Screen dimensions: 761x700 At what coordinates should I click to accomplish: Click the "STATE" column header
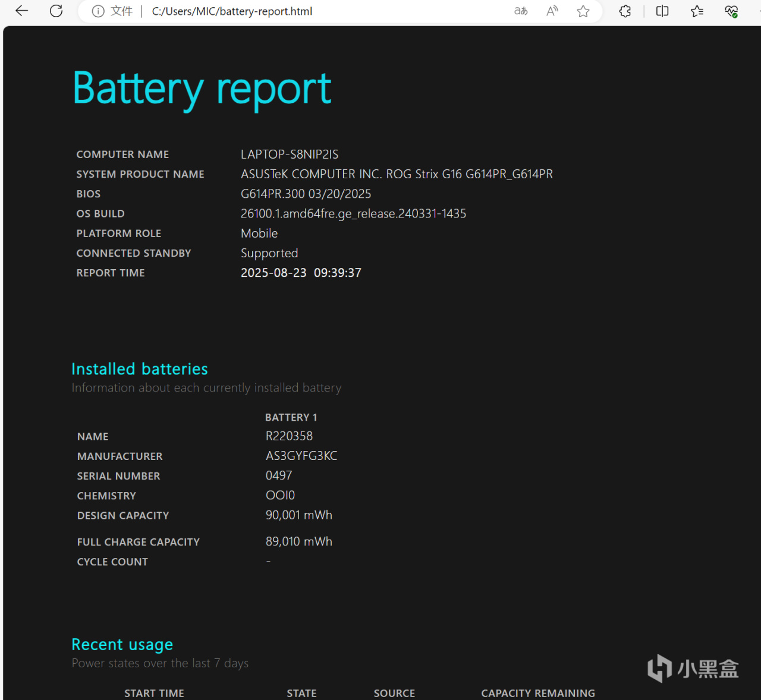(301, 693)
